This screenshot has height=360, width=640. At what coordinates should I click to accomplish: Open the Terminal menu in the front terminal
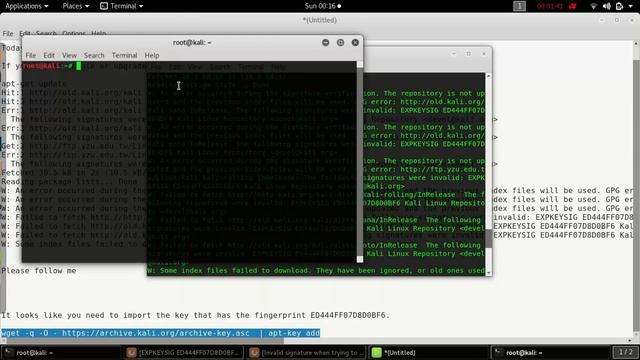124,56
